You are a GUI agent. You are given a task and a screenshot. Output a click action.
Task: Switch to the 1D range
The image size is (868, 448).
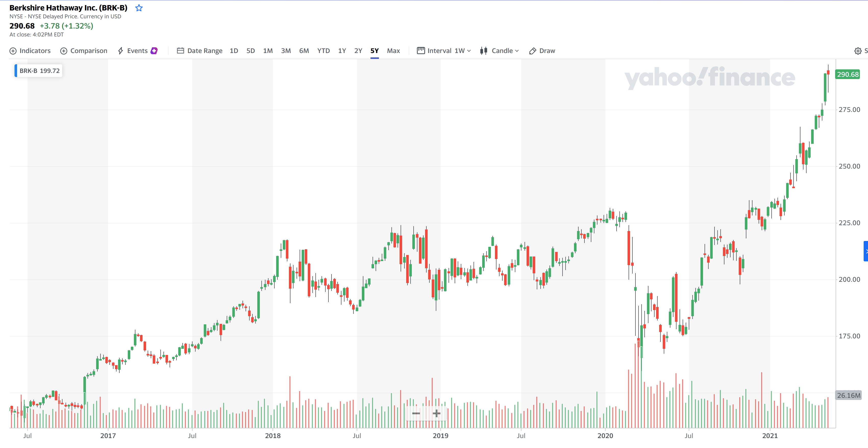234,51
